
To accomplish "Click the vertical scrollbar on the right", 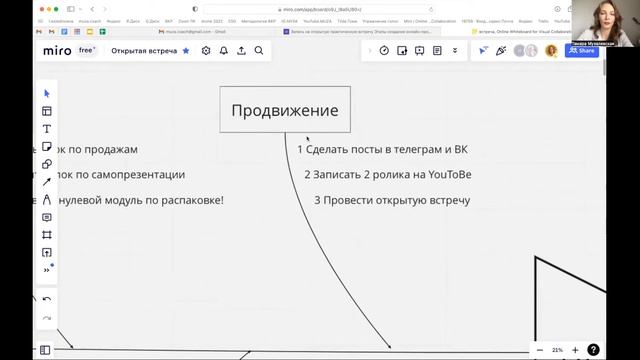I will point(604,67).
